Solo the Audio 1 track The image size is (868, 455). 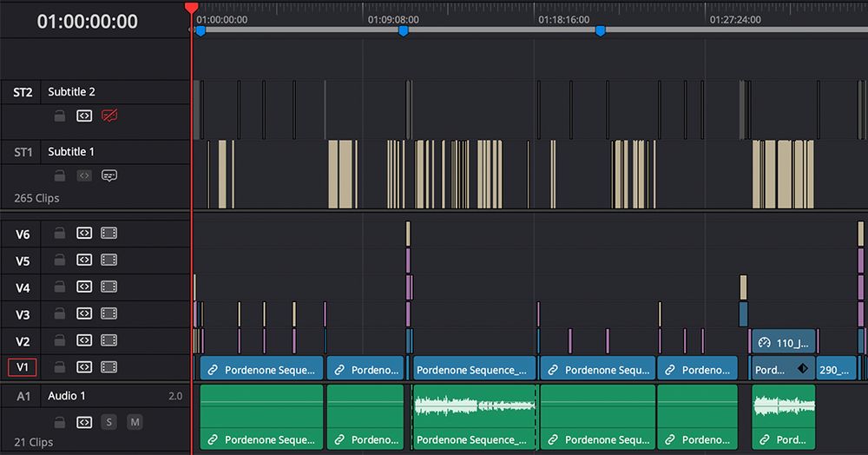(109, 422)
